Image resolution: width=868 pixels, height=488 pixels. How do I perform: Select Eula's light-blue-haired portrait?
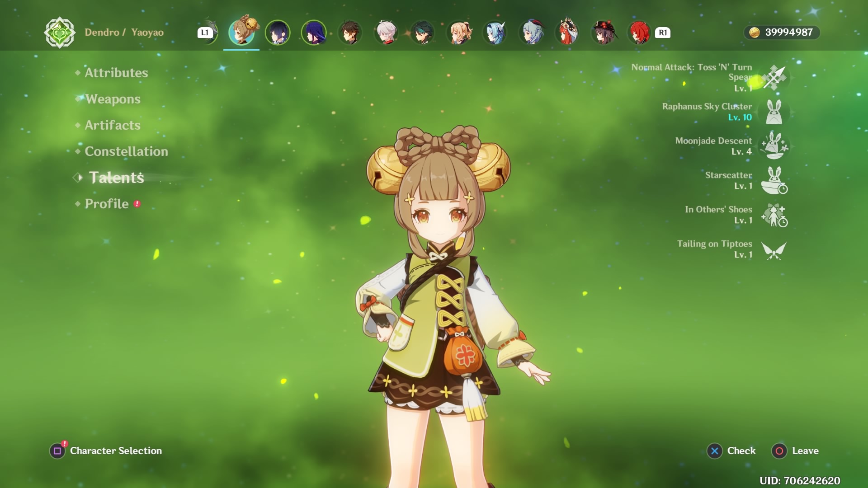point(495,33)
